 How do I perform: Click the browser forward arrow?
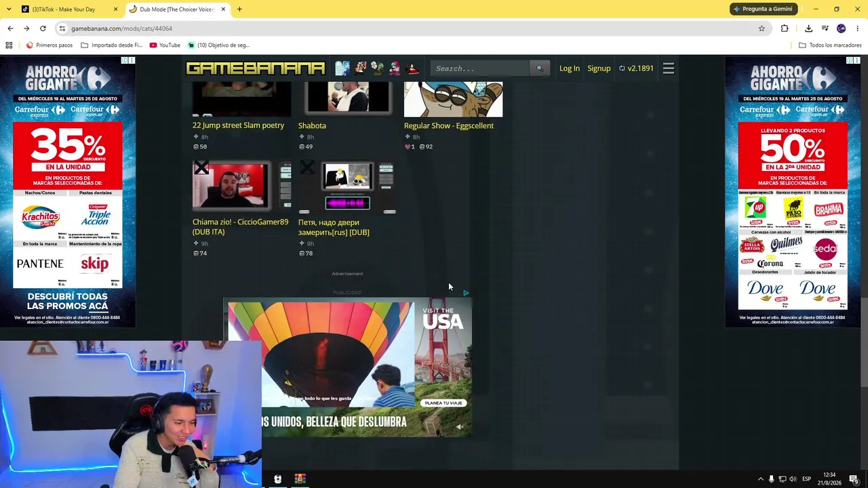point(26,28)
